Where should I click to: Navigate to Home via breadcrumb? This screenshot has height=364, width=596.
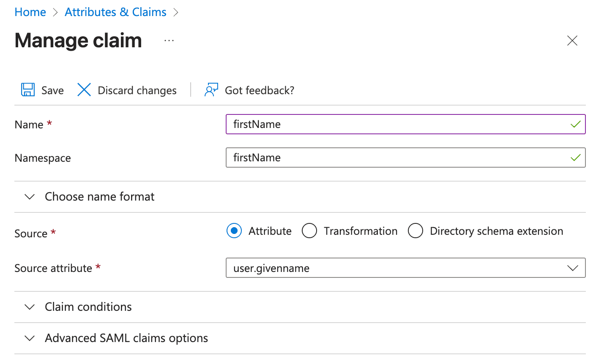[30, 12]
